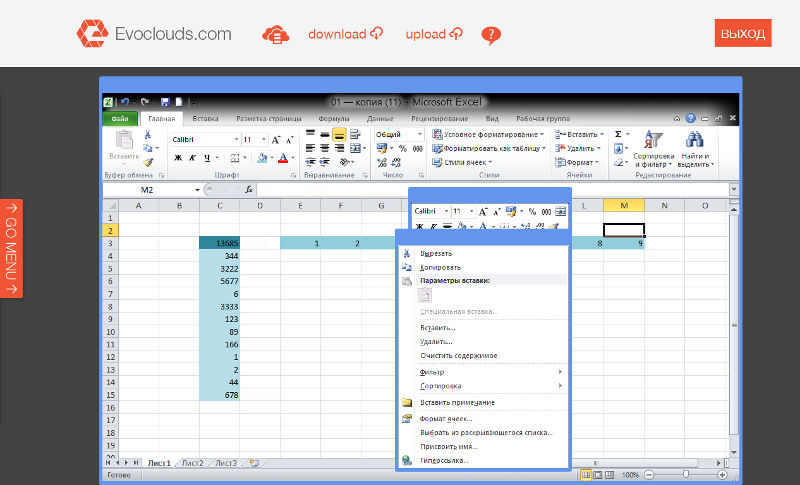Open the ribbon Удалить cells dropdown
The width and height of the screenshot is (800, 485).
[578, 148]
